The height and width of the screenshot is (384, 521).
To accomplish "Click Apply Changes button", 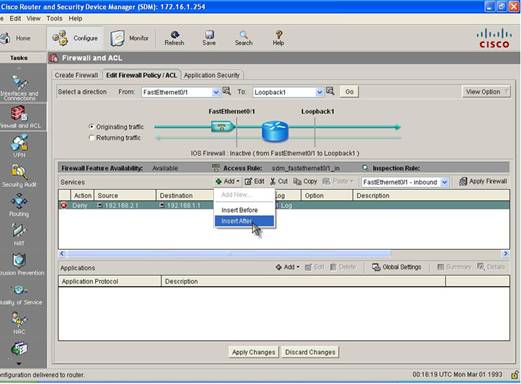I will pos(254,352).
